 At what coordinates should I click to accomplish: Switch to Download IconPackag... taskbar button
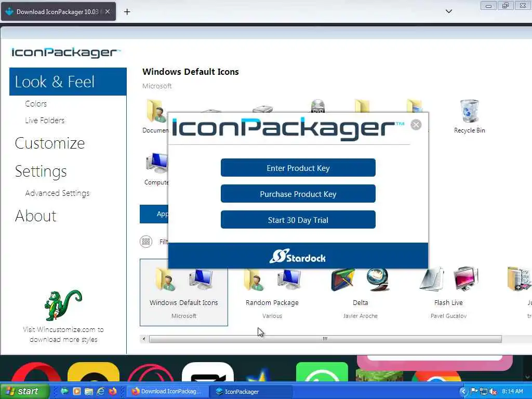click(x=167, y=391)
